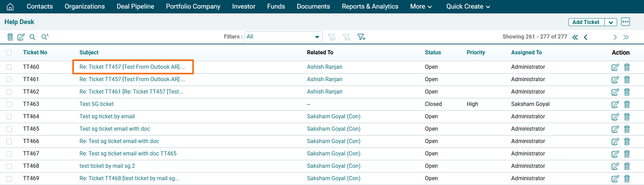Open the Test SG ticket subject link
The image size is (644, 185).
(x=97, y=104)
